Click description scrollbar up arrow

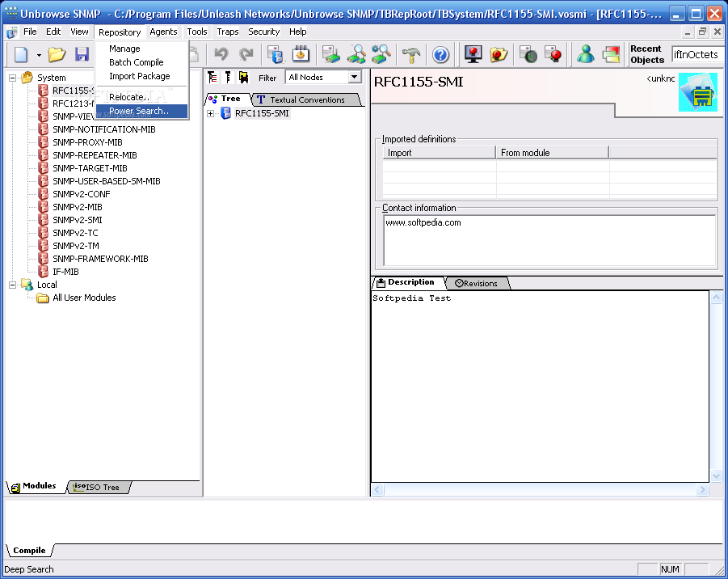716,298
